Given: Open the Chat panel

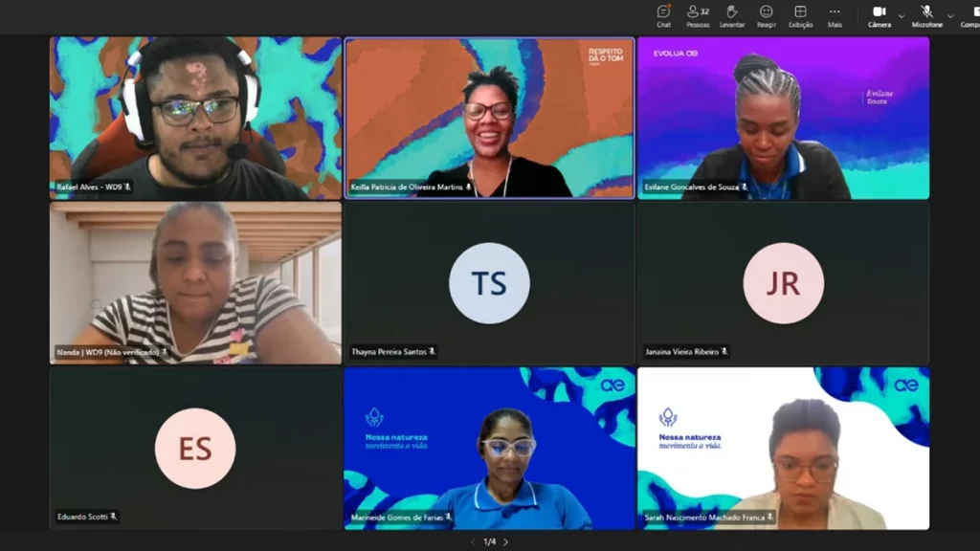Looking at the screenshot, I should click(x=663, y=16).
